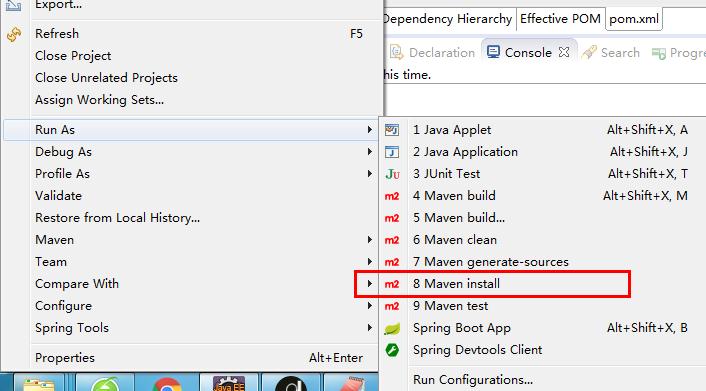
Task: Open the Run As menu entry
Action: pyautogui.click(x=191, y=130)
